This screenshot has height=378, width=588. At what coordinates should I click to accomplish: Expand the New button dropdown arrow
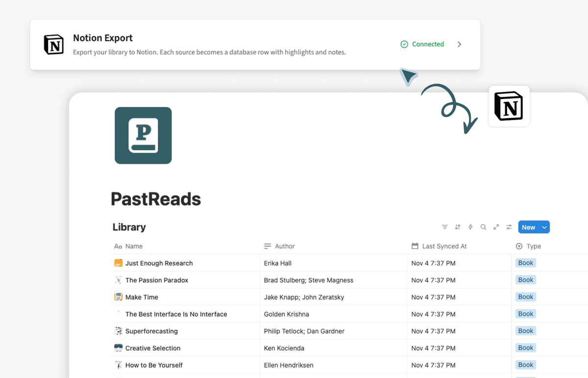coord(544,227)
